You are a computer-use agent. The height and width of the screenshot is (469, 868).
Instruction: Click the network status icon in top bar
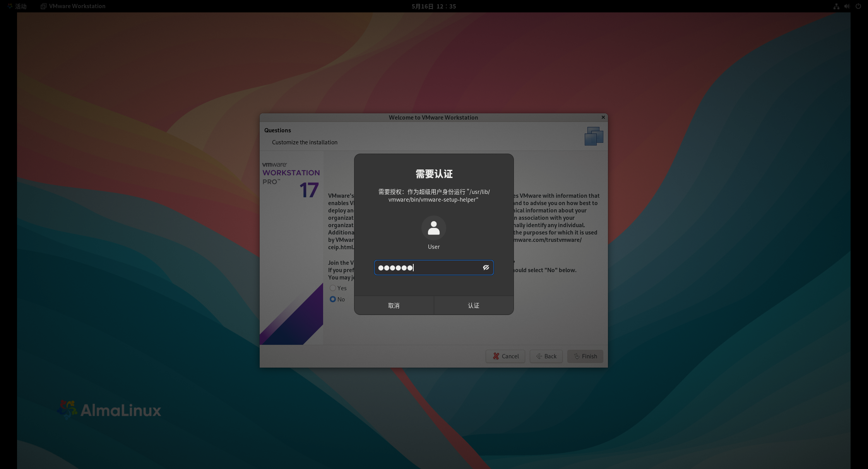[836, 6]
